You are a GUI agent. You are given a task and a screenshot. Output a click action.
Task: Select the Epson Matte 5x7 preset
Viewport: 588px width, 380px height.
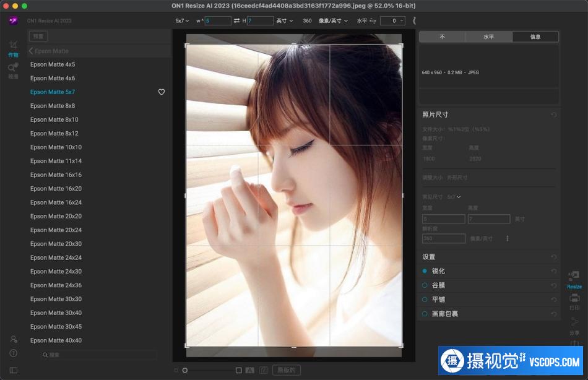(x=53, y=92)
